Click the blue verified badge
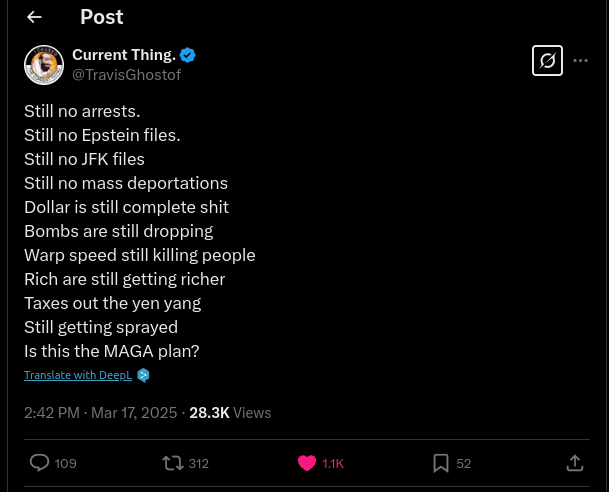This screenshot has height=492, width=609. point(188,55)
